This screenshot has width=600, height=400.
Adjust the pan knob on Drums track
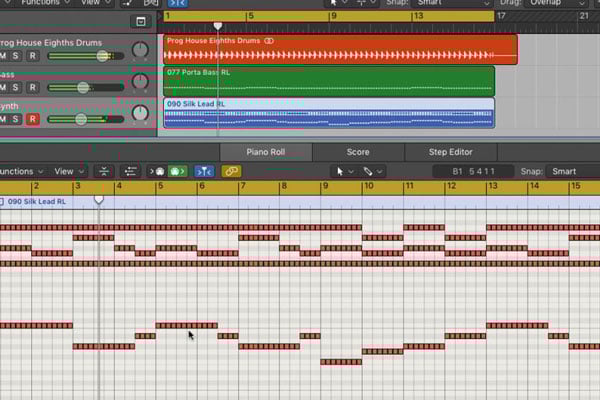pyautogui.click(x=140, y=49)
